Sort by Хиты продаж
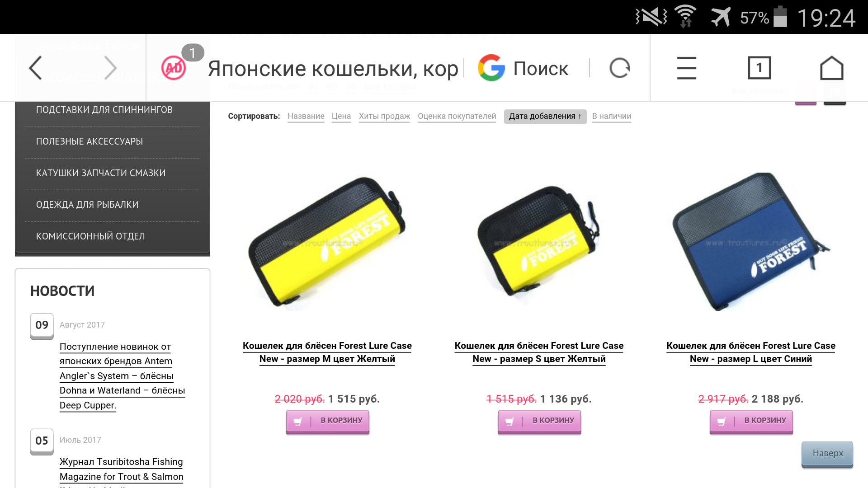868x488 pixels. tap(384, 117)
